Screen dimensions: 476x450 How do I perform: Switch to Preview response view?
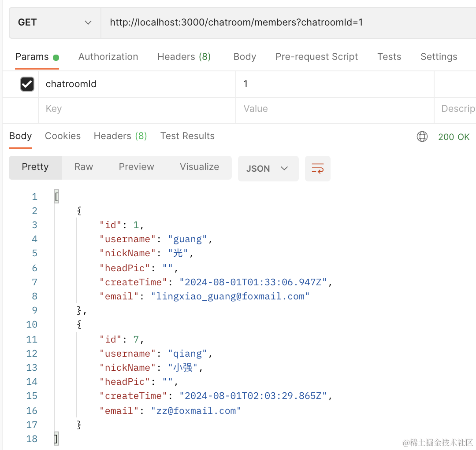pos(136,167)
